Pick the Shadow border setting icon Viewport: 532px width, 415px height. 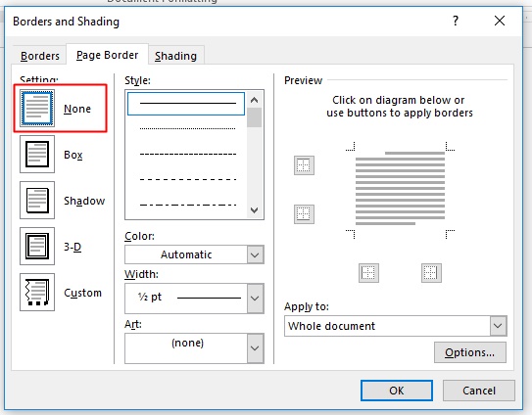[x=37, y=200]
